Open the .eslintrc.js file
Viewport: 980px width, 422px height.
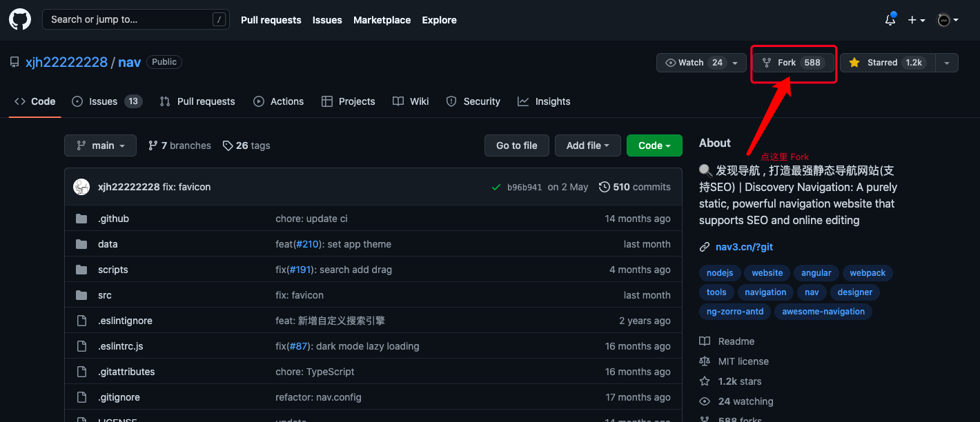(121, 346)
